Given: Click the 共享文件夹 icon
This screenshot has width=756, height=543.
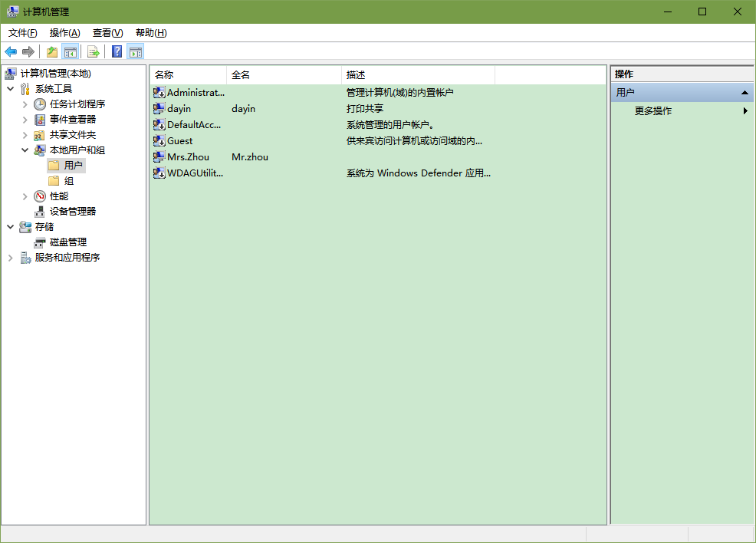Looking at the screenshot, I should pyautogui.click(x=40, y=135).
